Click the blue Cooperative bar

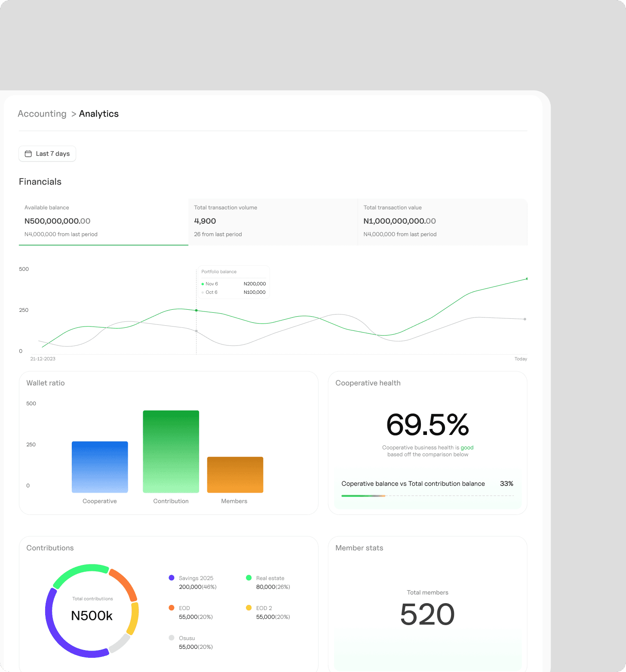pos(100,467)
